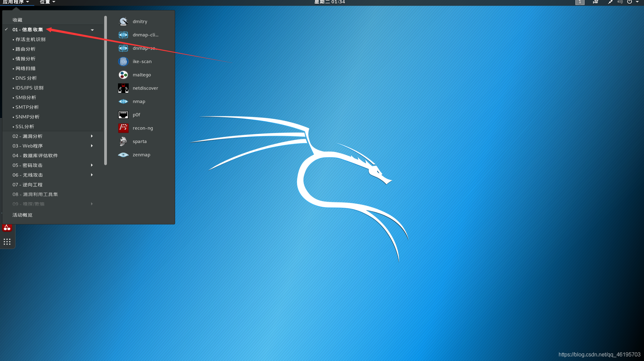This screenshot has height=361, width=644.
Task: Expand the 09 - 嗅探/欺骗 submenu arrow
Action: (92, 204)
